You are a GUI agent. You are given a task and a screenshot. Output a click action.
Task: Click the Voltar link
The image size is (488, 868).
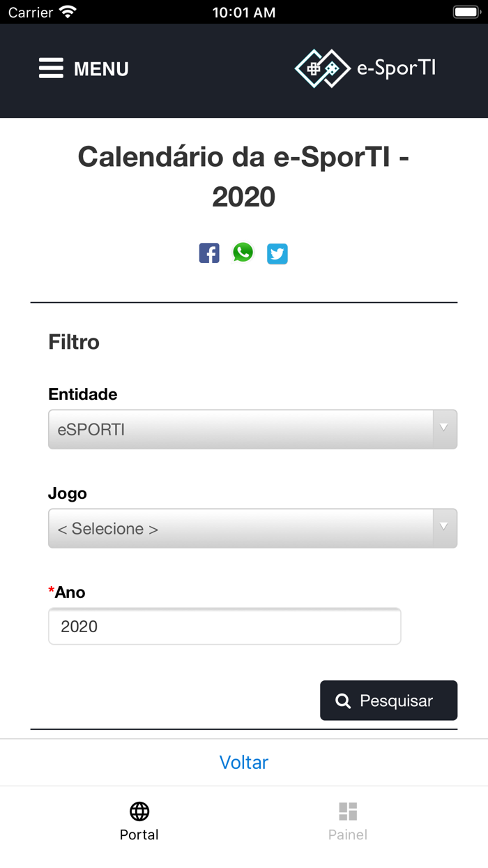tap(243, 762)
